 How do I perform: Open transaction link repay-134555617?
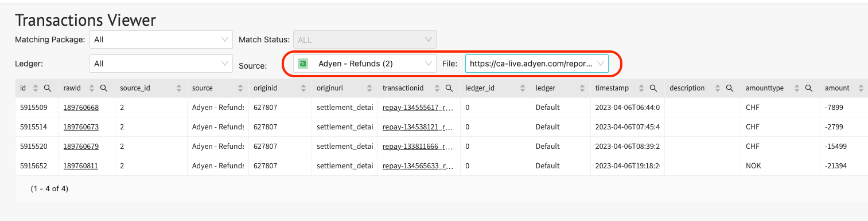(418, 107)
